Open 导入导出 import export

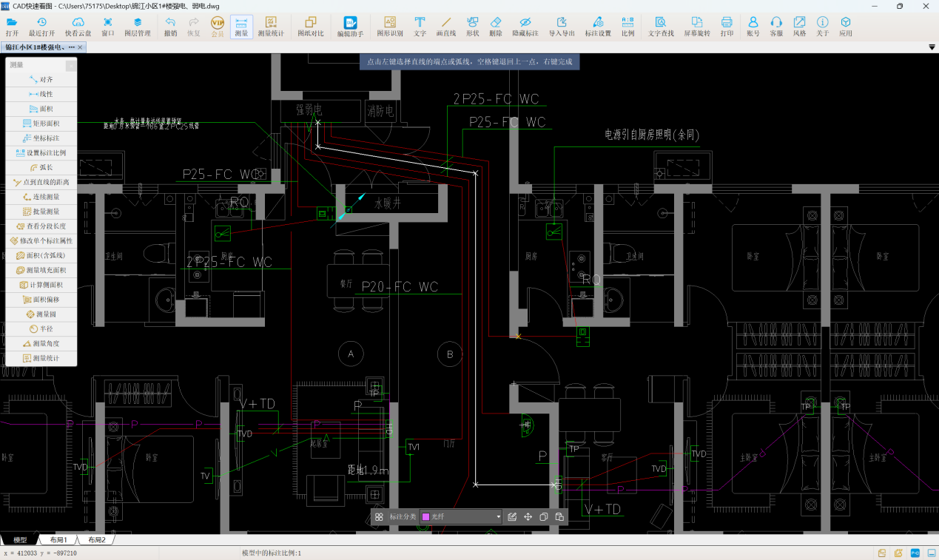(562, 27)
